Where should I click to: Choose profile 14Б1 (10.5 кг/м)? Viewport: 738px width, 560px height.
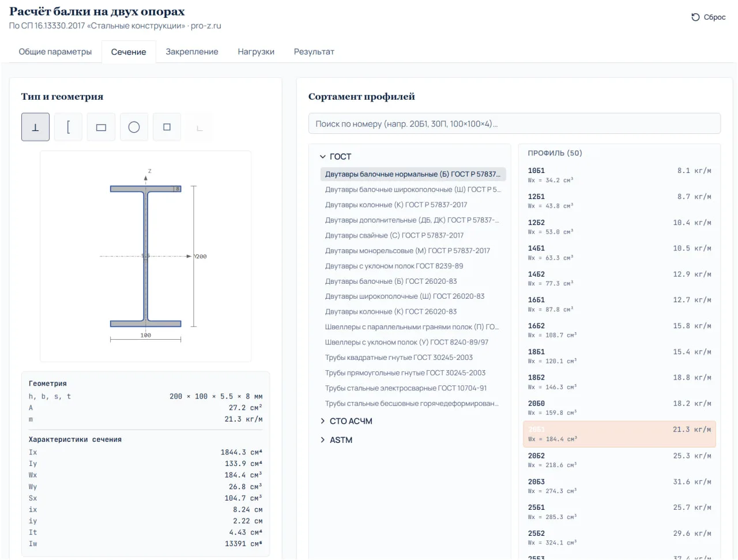point(619,253)
